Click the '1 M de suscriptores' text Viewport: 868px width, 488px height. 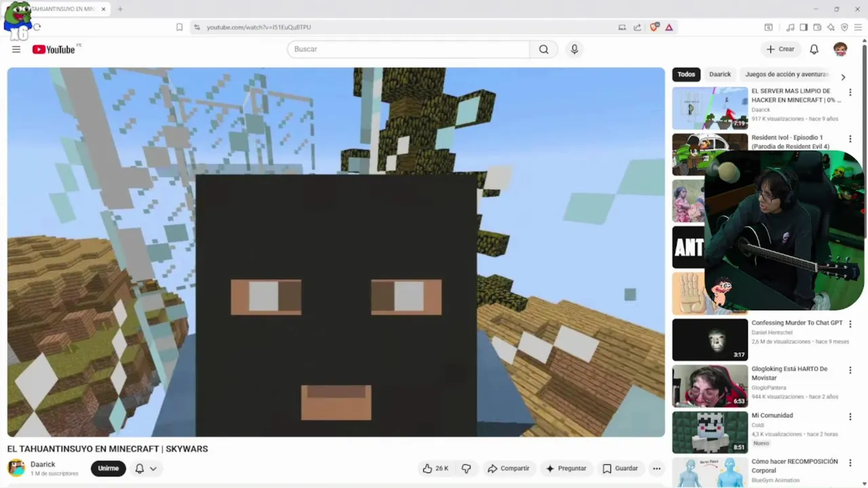[x=54, y=474]
